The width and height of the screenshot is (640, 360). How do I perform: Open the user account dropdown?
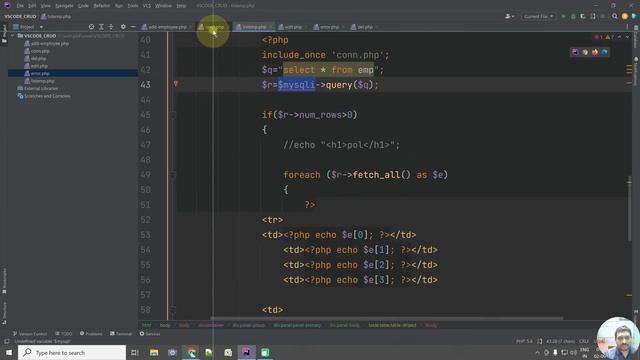coord(509,16)
